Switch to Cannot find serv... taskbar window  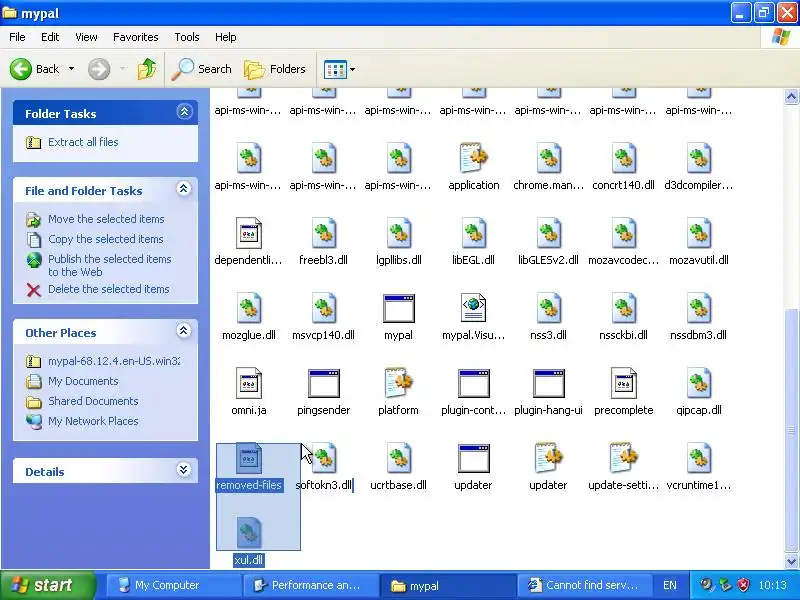tap(583, 585)
